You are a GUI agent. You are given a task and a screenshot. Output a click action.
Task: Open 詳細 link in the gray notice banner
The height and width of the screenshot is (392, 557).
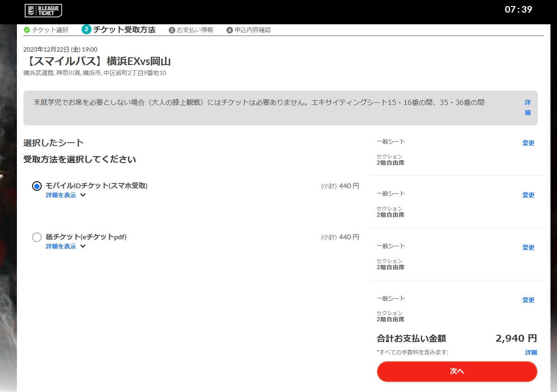tap(528, 108)
